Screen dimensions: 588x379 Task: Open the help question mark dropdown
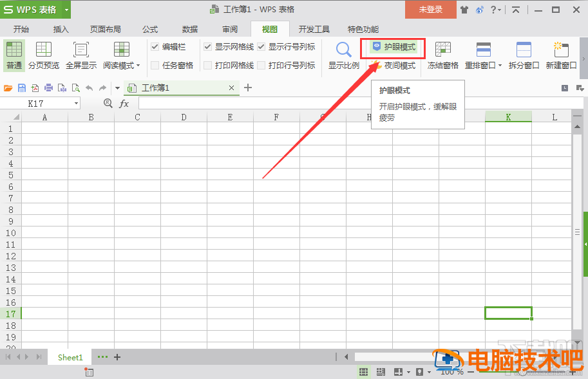496,10
